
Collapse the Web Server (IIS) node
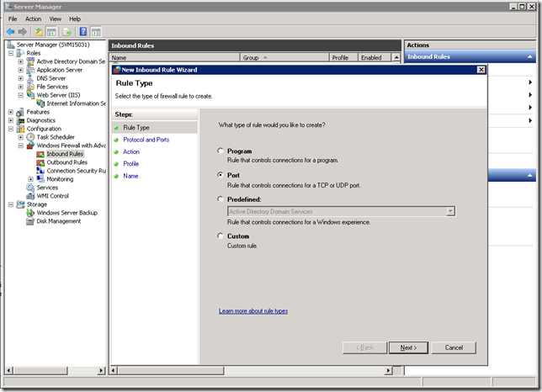[x=21, y=95]
